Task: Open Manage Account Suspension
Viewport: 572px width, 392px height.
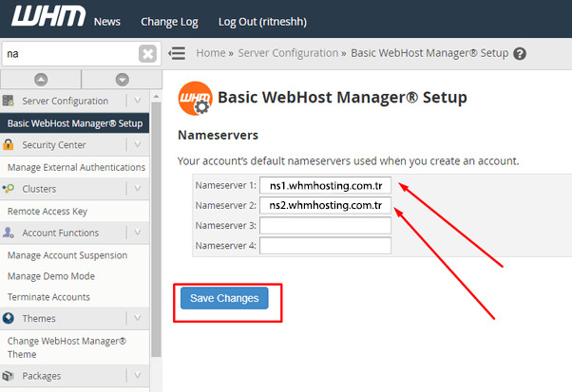Action: tap(67, 255)
